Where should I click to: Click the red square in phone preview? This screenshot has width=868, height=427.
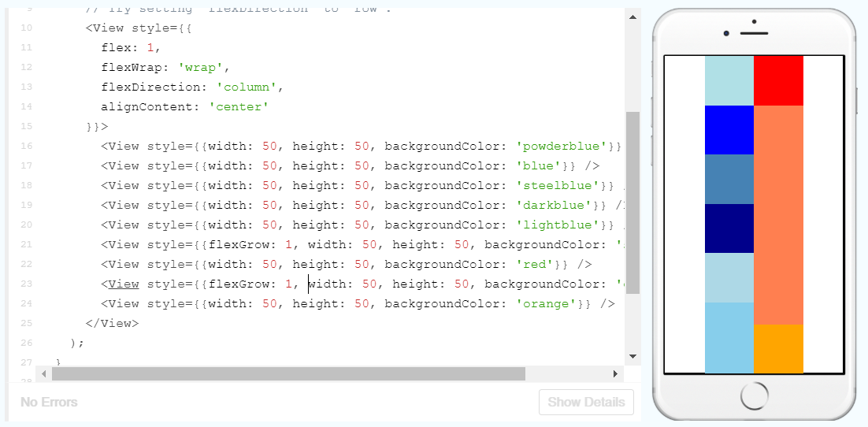[778, 80]
